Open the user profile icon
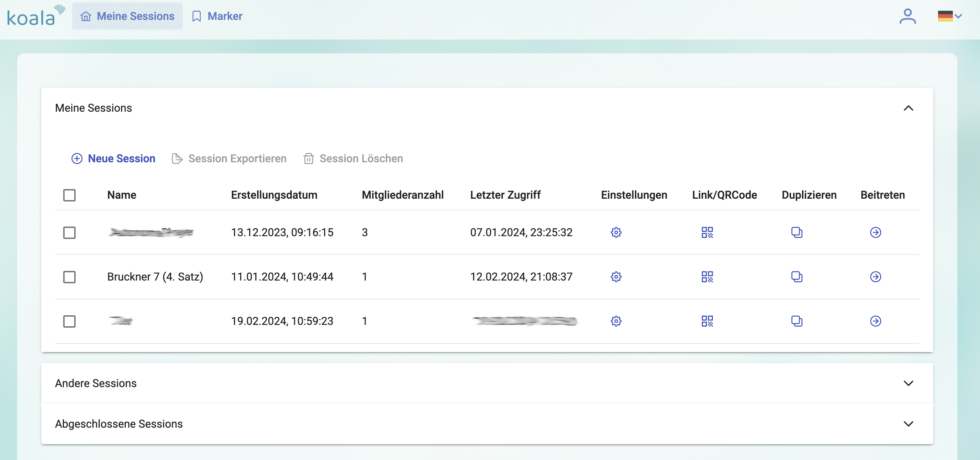 click(907, 17)
